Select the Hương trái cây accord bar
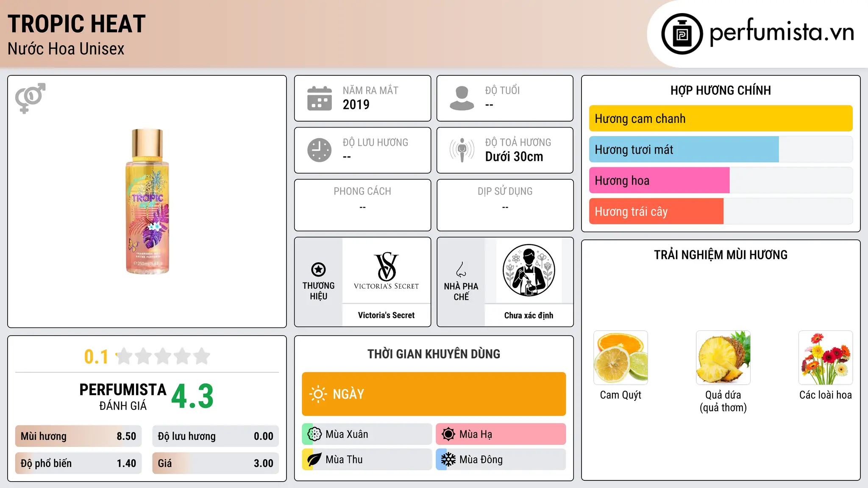 [x=721, y=211]
